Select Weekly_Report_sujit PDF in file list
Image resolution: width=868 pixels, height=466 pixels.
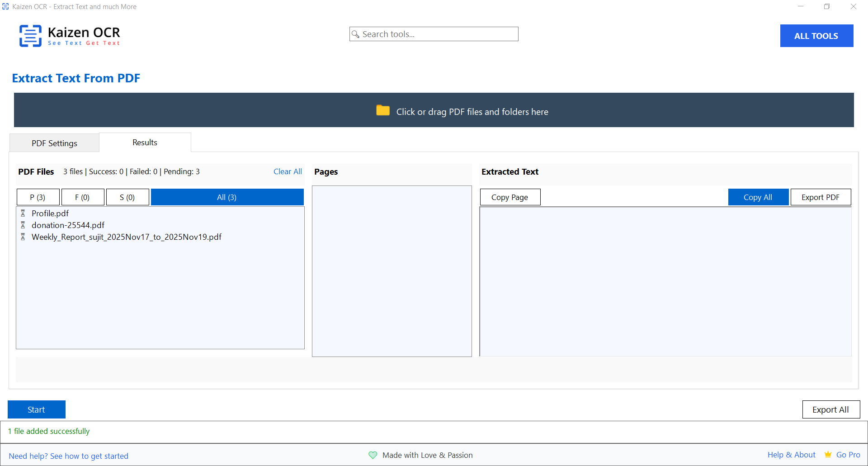point(126,237)
